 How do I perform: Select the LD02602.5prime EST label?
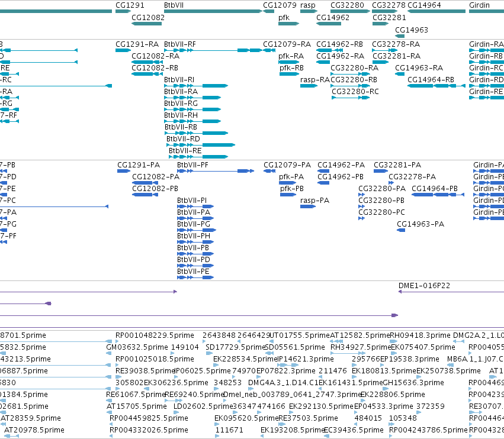click(203, 406)
